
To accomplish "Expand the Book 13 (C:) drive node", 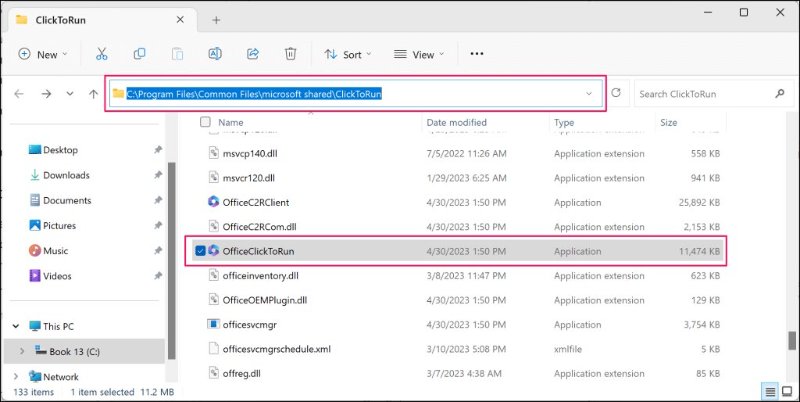I will (x=22, y=351).
